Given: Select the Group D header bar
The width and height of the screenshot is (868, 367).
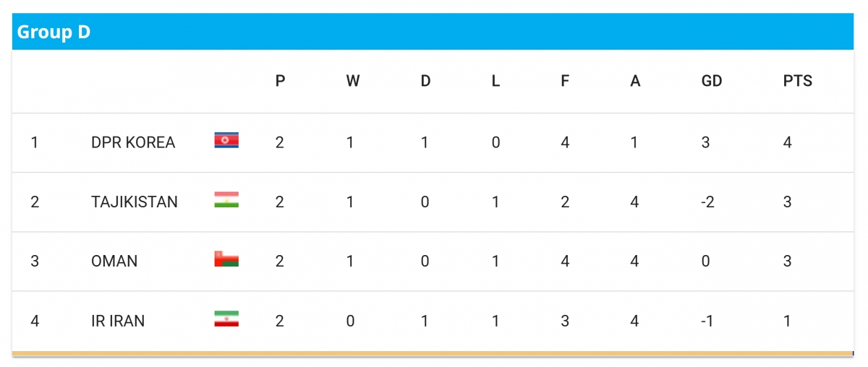Looking at the screenshot, I should [x=433, y=33].
